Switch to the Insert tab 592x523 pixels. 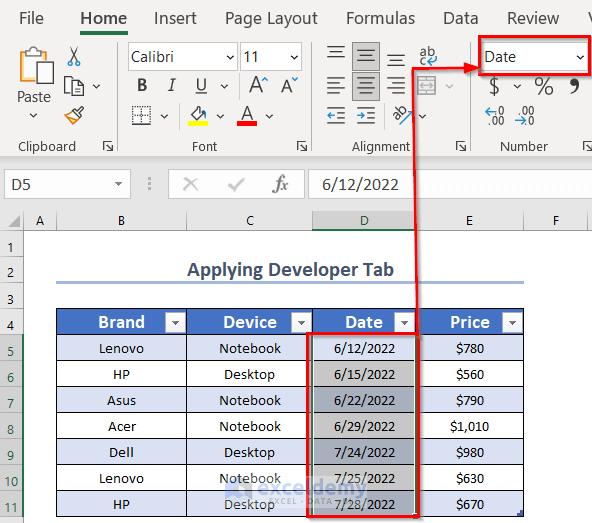(x=175, y=18)
